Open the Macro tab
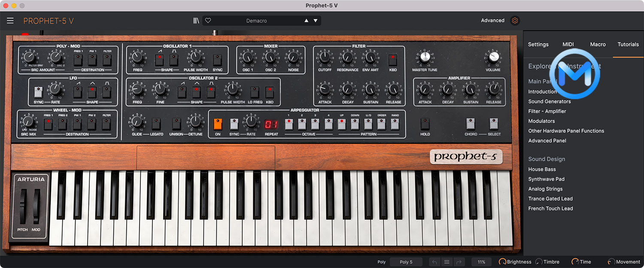Screen dimensions: 644x268 [x=598, y=44]
